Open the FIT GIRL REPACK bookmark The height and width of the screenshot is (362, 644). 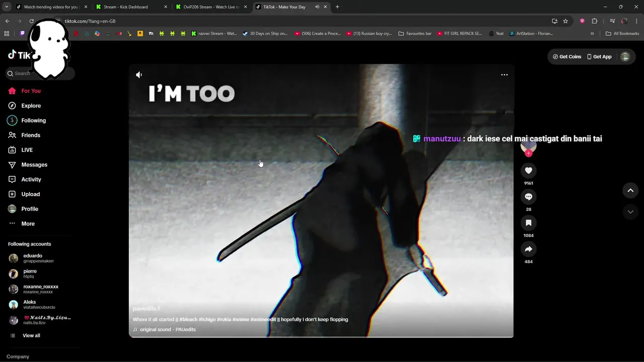click(459, 34)
